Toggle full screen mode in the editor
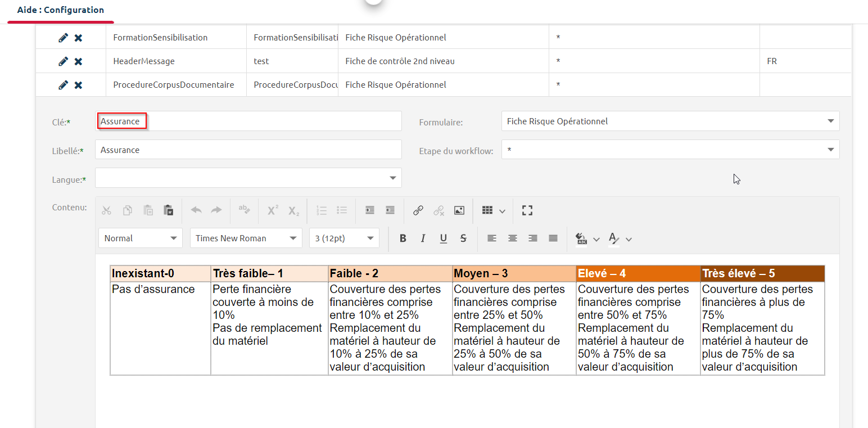 (x=527, y=210)
